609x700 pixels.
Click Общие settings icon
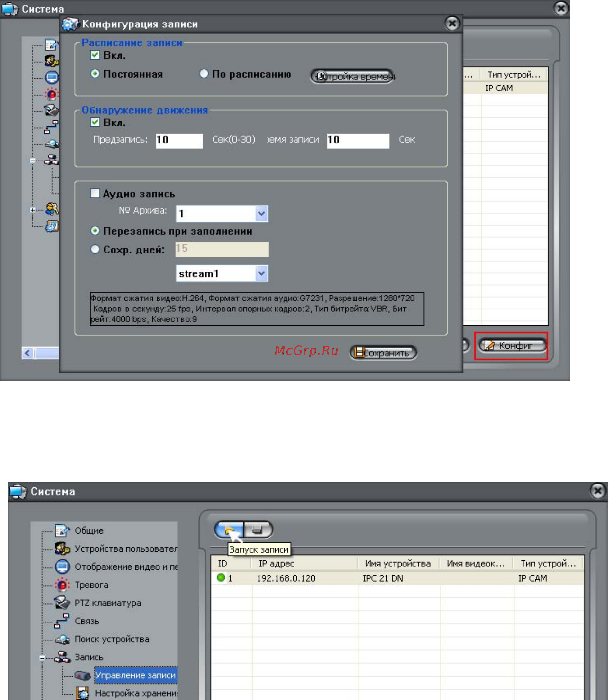(62, 530)
